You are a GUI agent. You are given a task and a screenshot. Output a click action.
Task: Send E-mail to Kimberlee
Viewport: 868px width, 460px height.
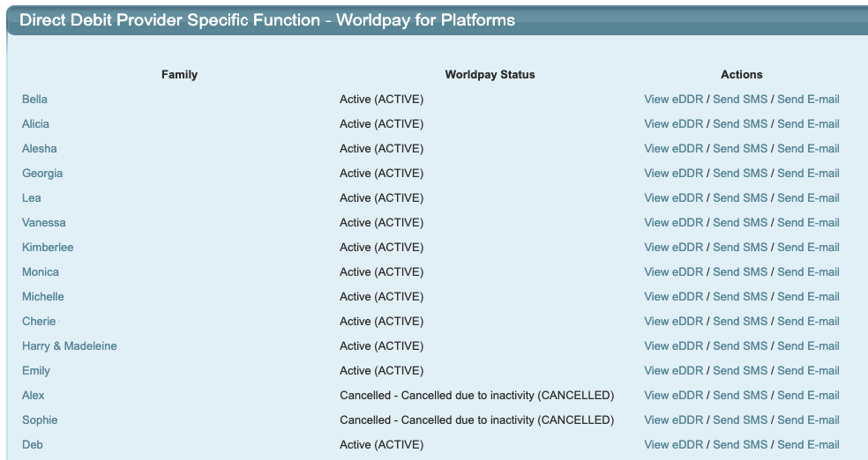coord(808,247)
